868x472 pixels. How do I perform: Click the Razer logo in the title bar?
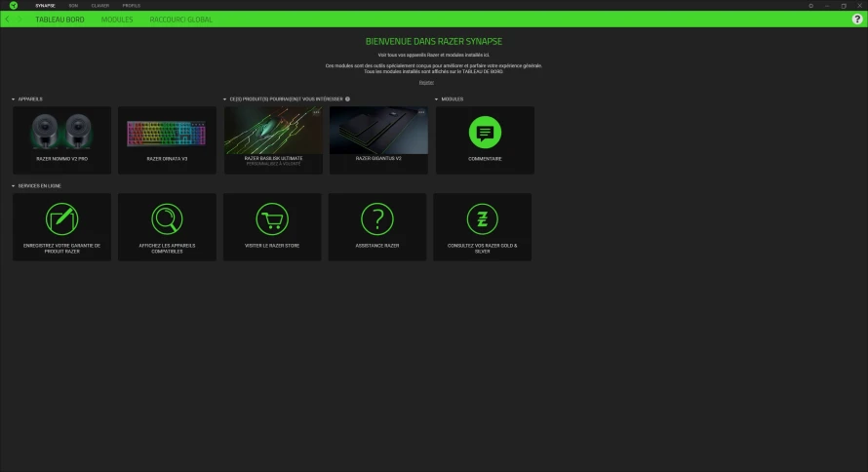pos(14,6)
